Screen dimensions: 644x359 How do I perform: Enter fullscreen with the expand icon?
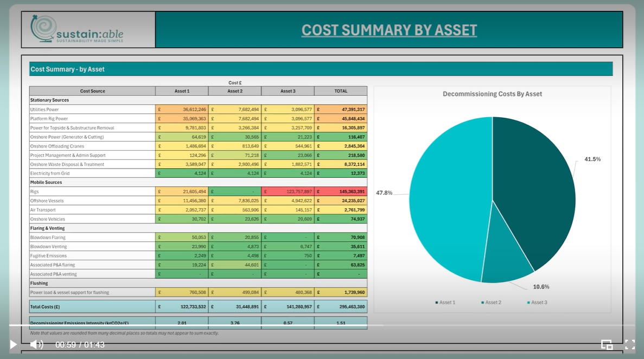coord(630,344)
